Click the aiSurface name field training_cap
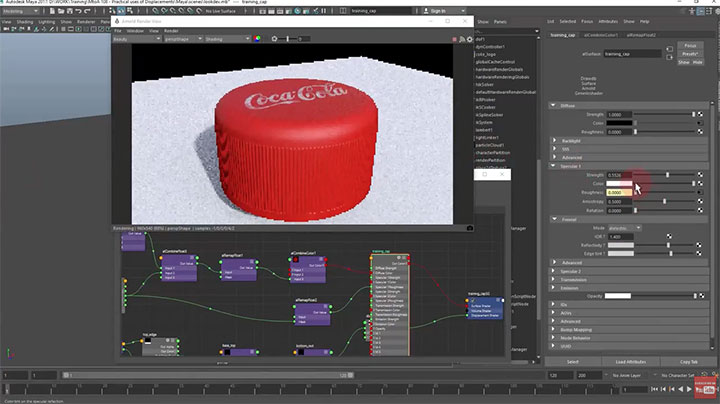The height and width of the screenshot is (404, 720). pos(632,54)
